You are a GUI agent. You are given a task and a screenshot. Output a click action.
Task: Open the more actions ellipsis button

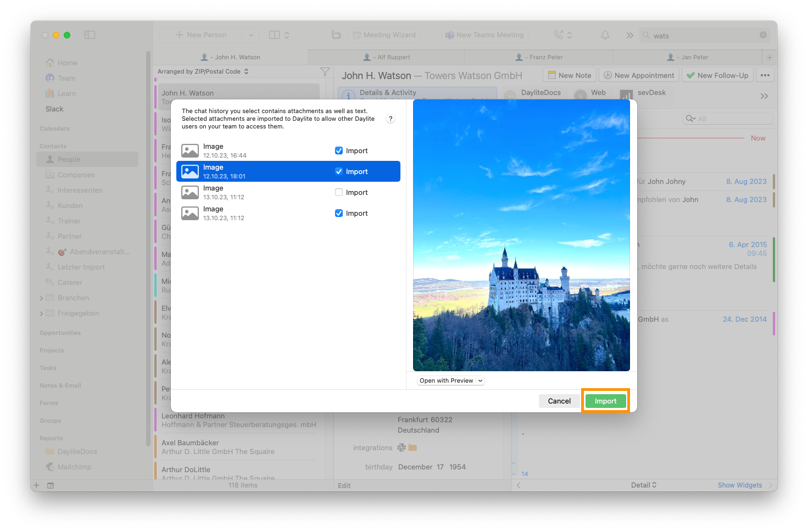pos(765,75)
